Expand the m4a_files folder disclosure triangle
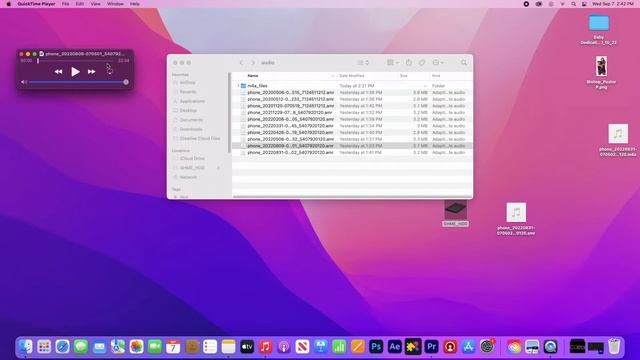Viewport: 640px width, 360px height. coord(238,86)
